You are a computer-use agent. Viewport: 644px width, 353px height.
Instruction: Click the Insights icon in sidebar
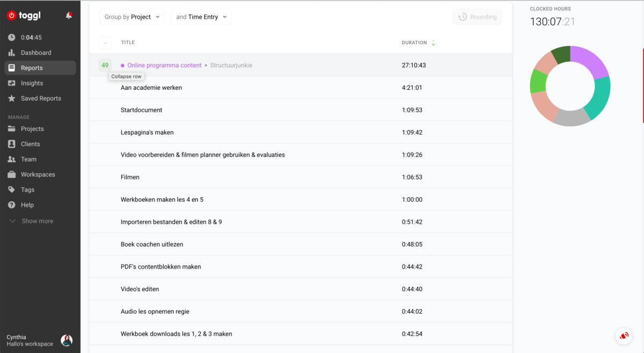tap(12, 83)
